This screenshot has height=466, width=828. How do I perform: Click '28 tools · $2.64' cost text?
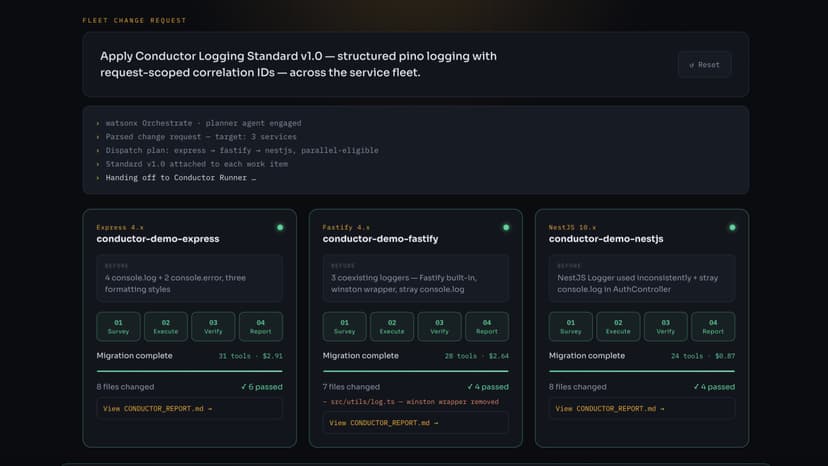476,356
